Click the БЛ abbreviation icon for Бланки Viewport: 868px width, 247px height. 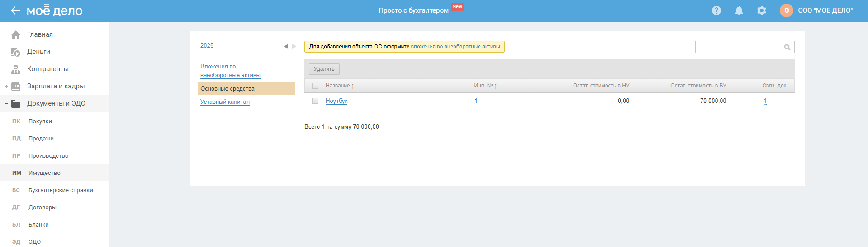coord(16,225)
